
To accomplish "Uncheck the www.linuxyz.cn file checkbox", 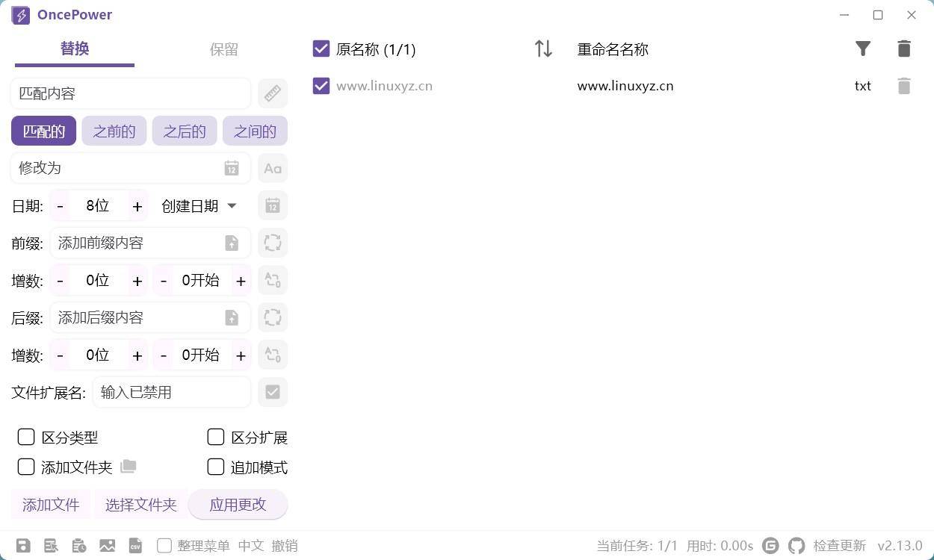I will click(321, 86).
